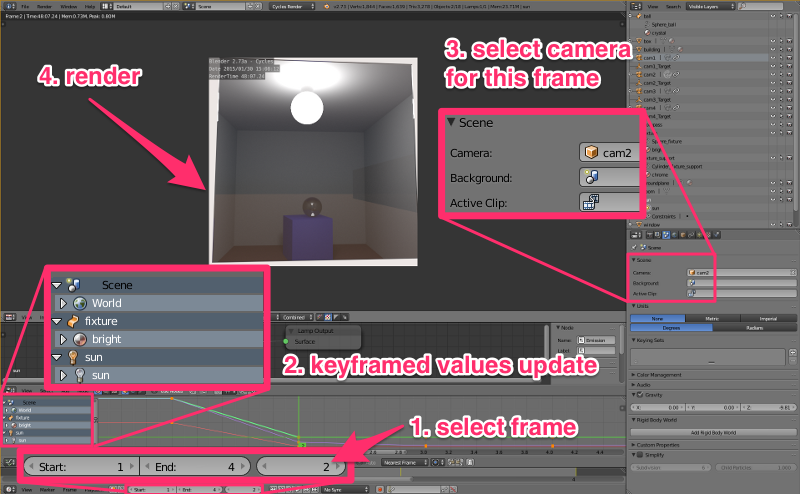
Task: Click the Subdivision simplify slider
Action: (670, 467)
